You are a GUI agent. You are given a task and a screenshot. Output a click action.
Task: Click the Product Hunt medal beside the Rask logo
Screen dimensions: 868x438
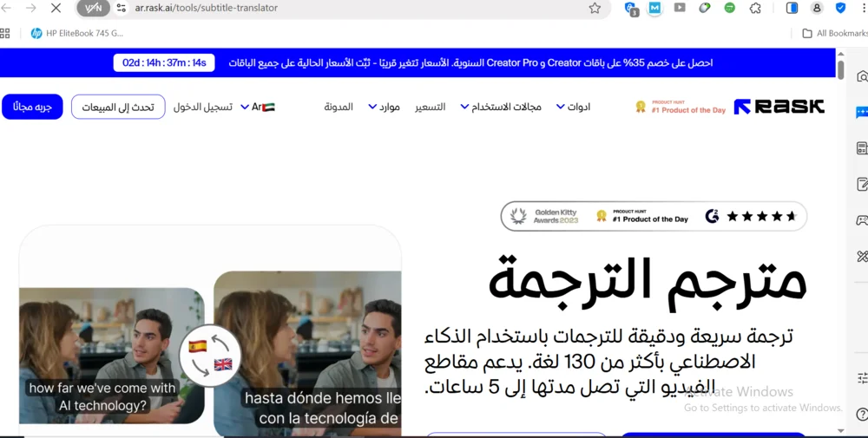(x=641, y=107)
